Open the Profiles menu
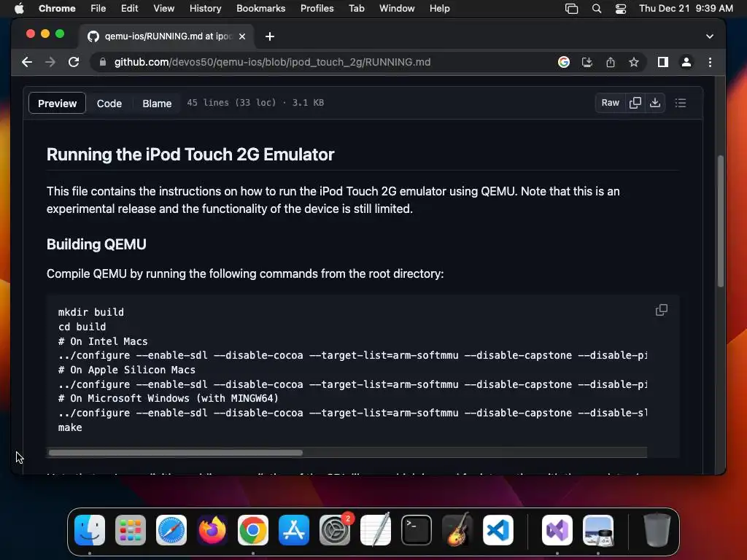 317,9
